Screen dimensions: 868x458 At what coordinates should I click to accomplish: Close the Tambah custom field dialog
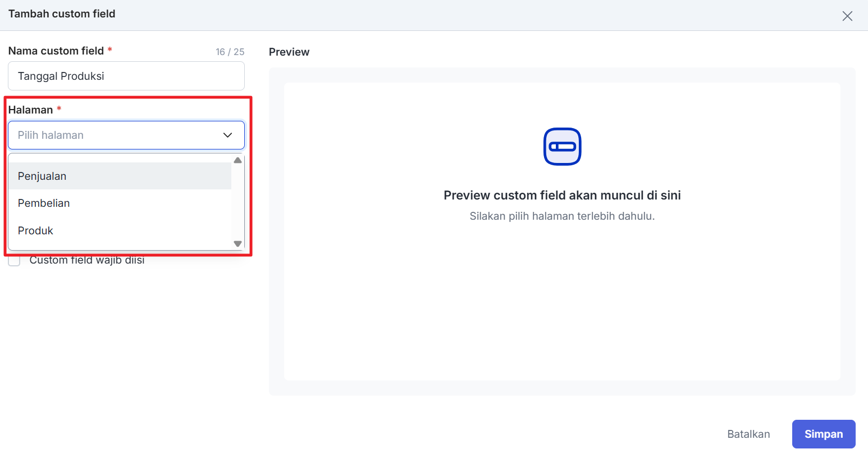847,16
